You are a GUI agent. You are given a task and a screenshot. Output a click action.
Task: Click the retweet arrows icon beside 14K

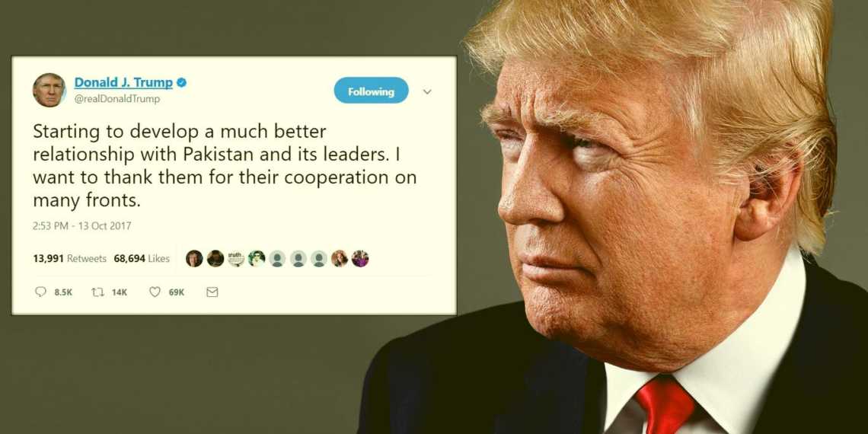pos(98,292)
